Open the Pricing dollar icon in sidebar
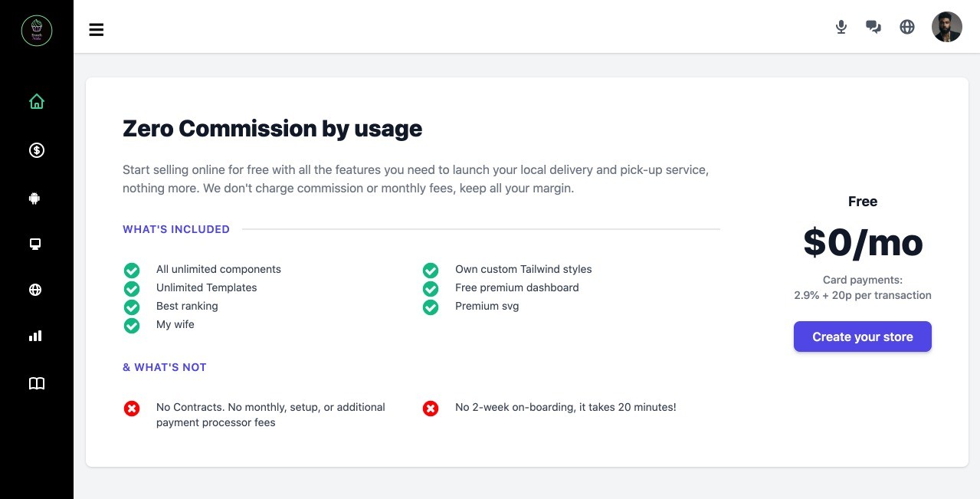 36,150
